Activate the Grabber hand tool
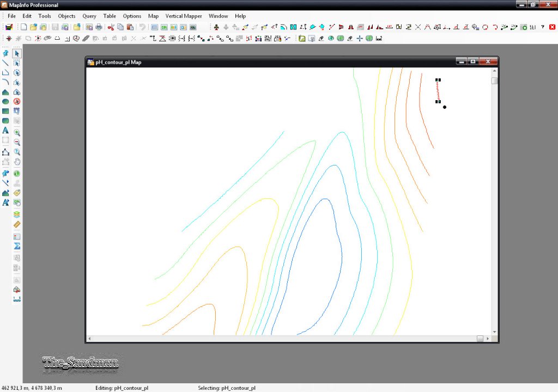 point(17,162)
